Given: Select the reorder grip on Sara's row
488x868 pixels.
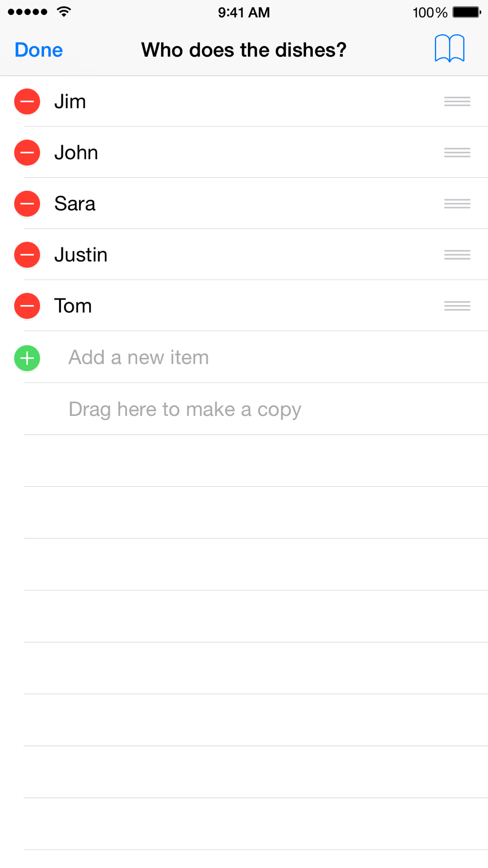Looking at the screenshot, I should [x=457, y=204].
